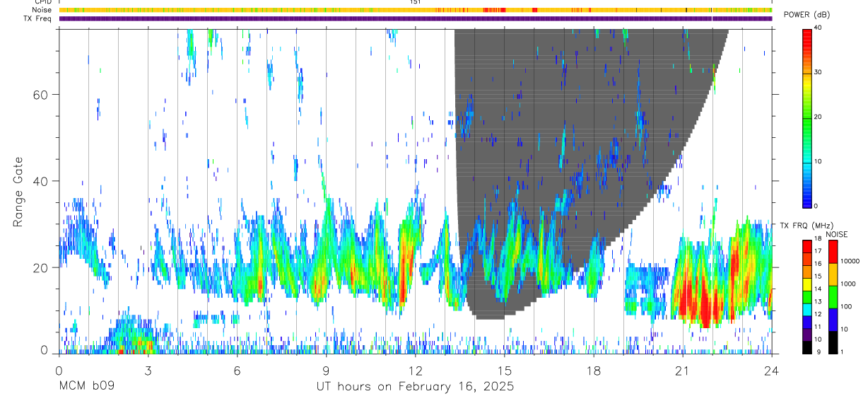Select the 'NOISE' legend title
Image resolution: width=868 pixels, height=401 pixels.
point(835,234)
